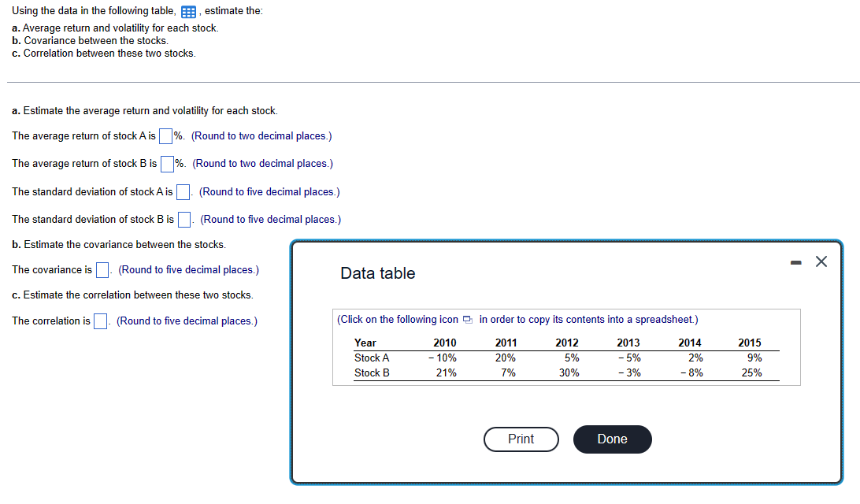Click Stock A's 2015 value of 9%

pos(753,358)
